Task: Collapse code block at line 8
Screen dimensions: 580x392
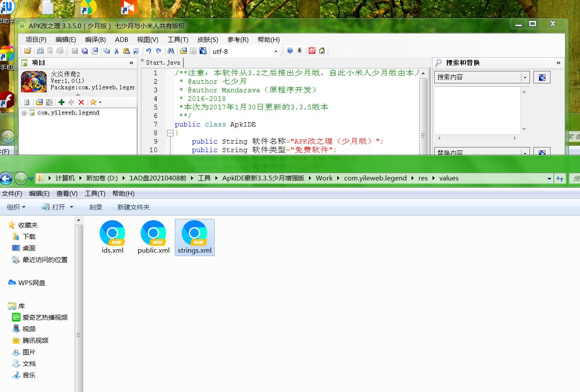Action: (x=170, y=133)
